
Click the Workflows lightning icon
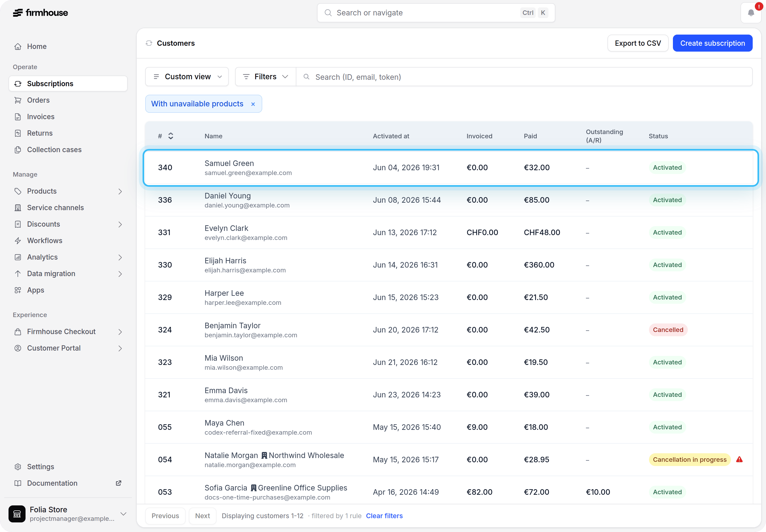(x=18, y=241)
